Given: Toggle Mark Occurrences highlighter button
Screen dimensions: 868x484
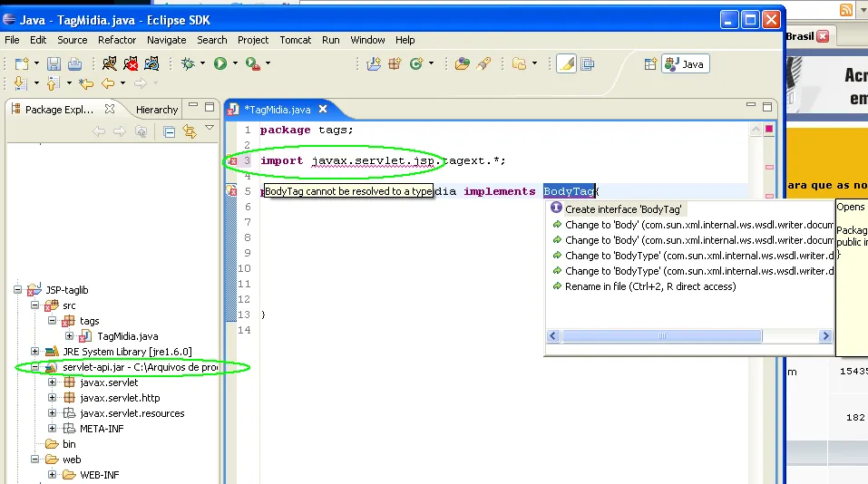Looking at the screenshot, I should coord(566,63).
